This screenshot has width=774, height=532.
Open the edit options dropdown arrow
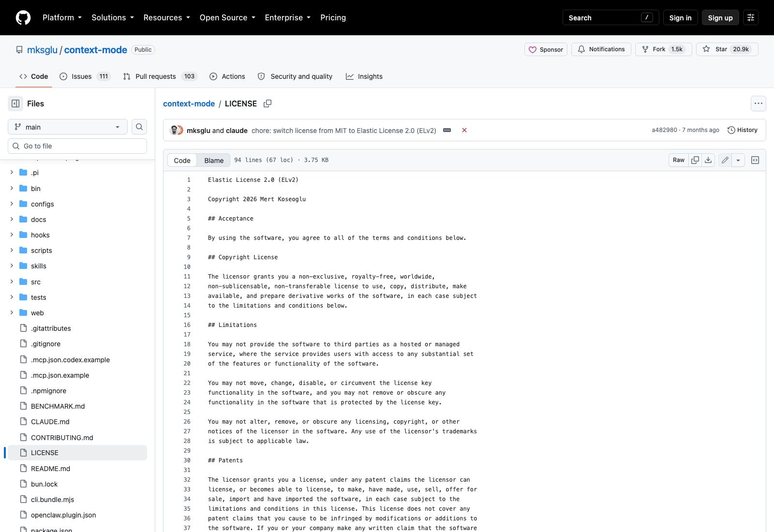click(x=738, y=160)
